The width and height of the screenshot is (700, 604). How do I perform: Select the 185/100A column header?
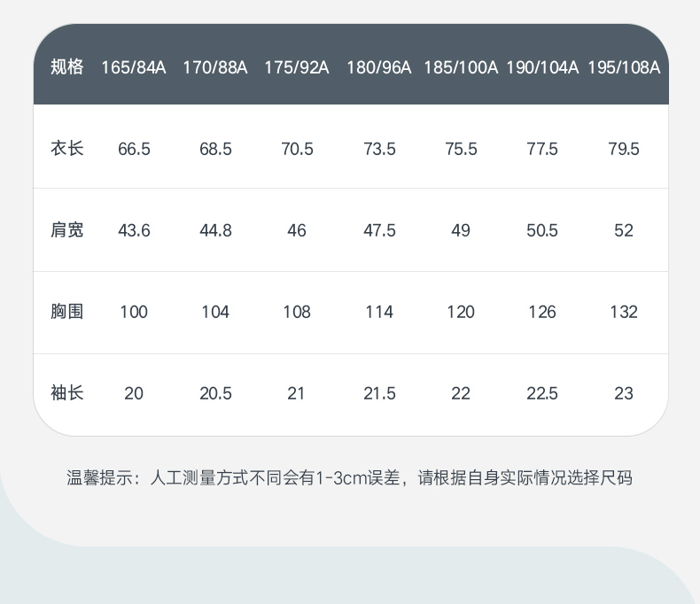pos(461,67)
